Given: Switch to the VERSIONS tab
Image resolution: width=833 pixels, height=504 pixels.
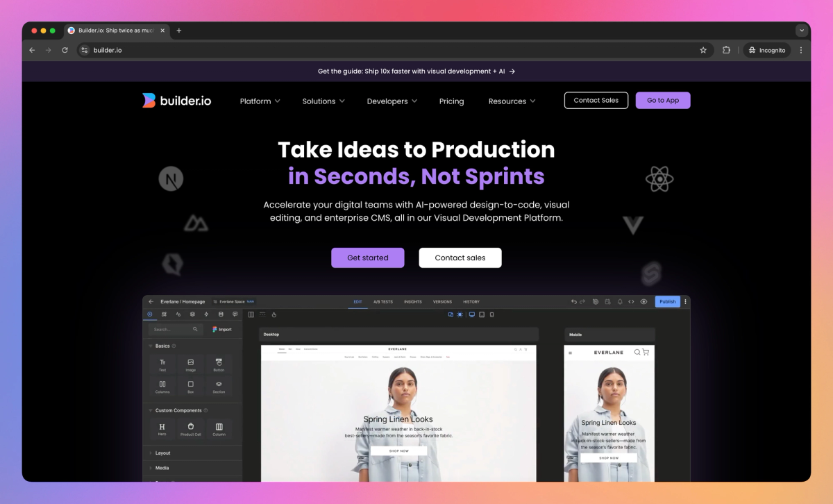Looking at the screenshot, I should coord(442,302).
